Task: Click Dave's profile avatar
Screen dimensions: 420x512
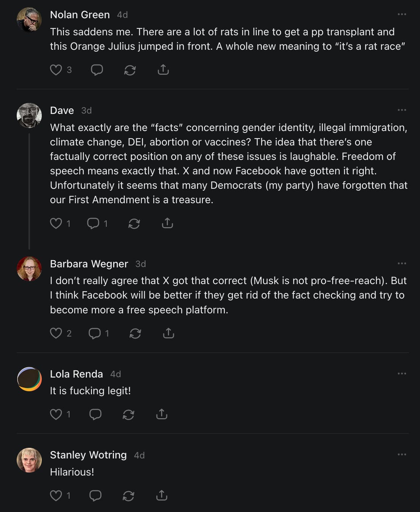Action: tap(29, 115)
